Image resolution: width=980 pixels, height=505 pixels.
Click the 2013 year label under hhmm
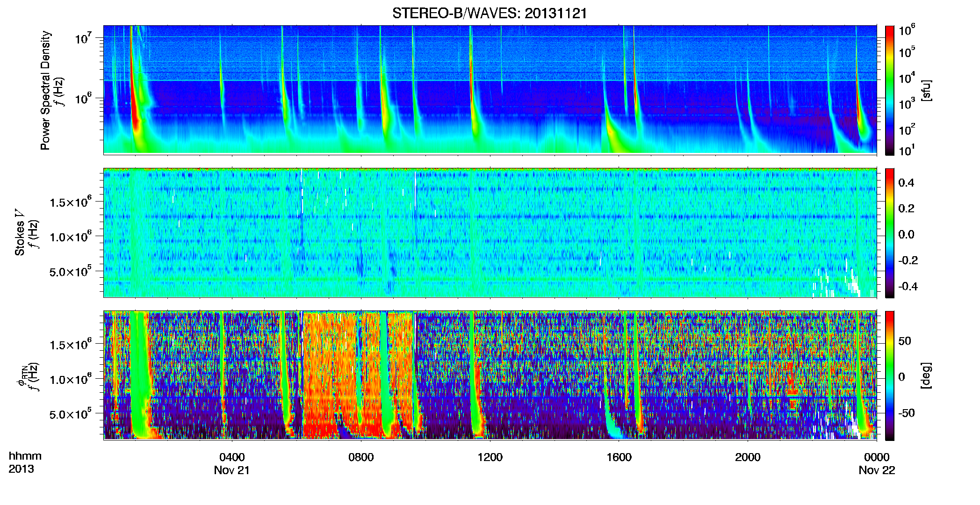click(x=21, y=469)
